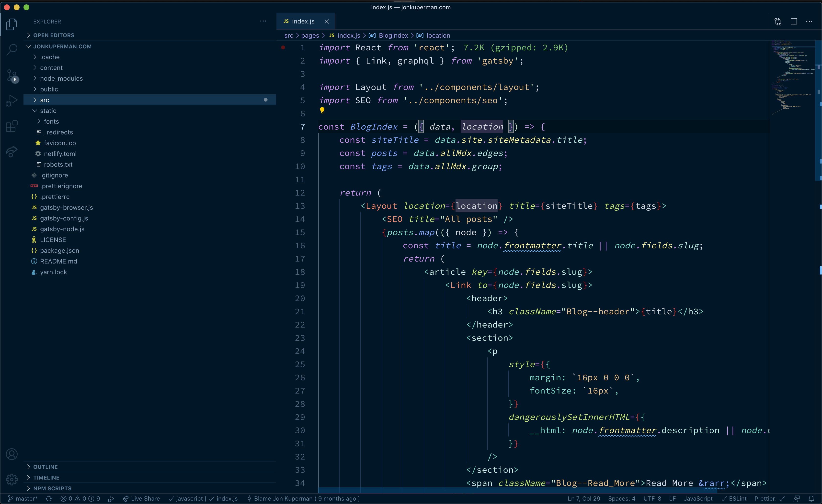822x504 pixels.
Task: Expand the node_modules folder
Action: point(149,78)
